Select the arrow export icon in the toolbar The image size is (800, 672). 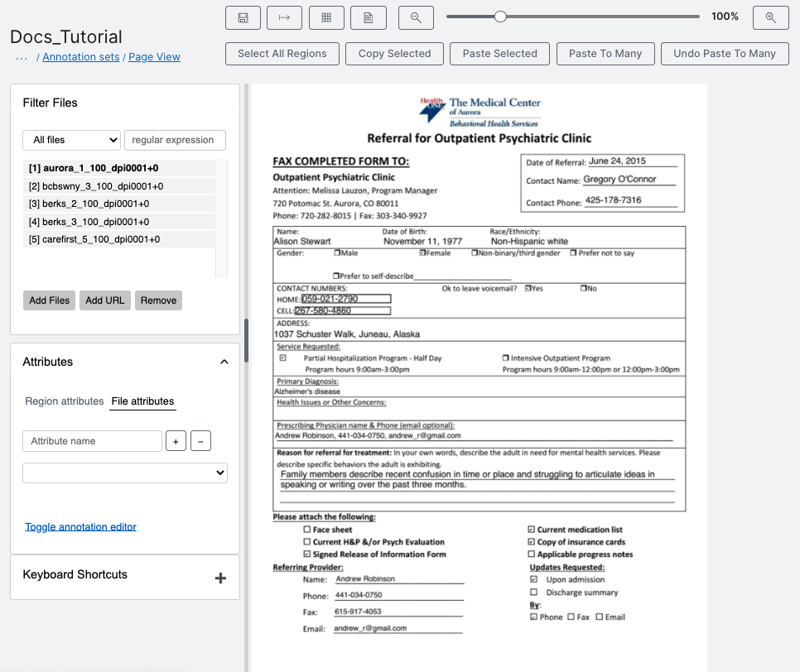tap(284, 17)
